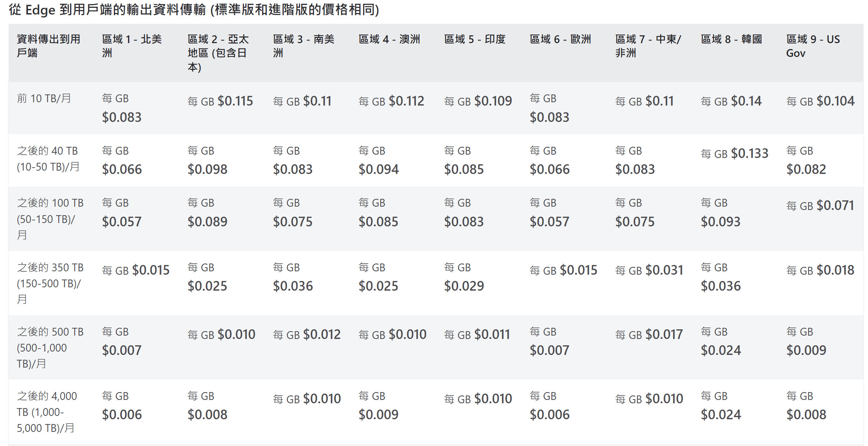Click the 資料傳出到用戶端 header cell

(x=48, y=46)
